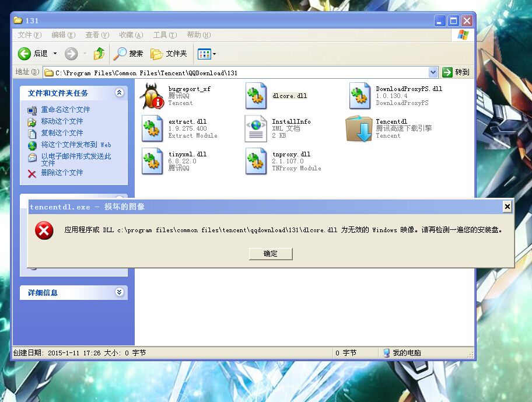
Task: Open the 收藏(A) menu
Action: 131,35
